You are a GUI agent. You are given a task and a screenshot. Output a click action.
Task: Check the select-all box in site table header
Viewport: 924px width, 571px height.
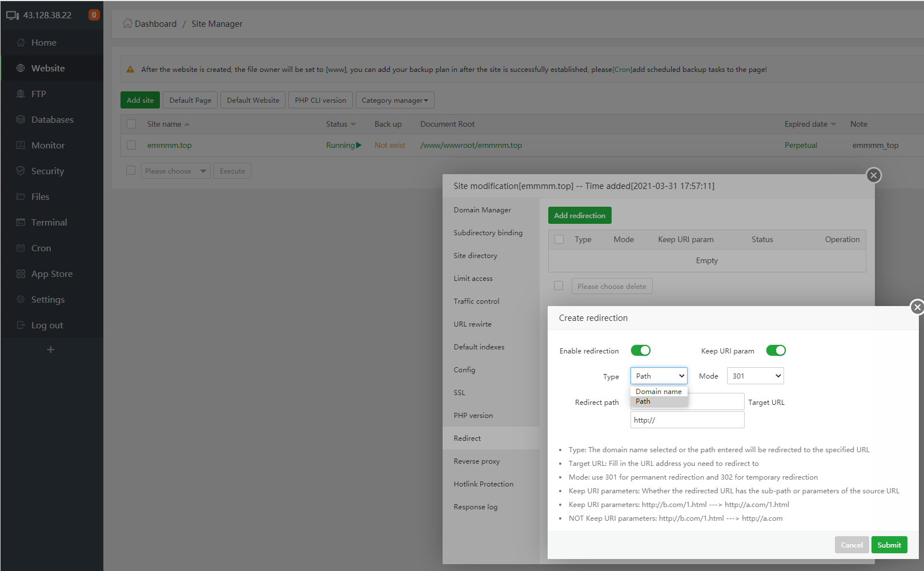[131, 124]
